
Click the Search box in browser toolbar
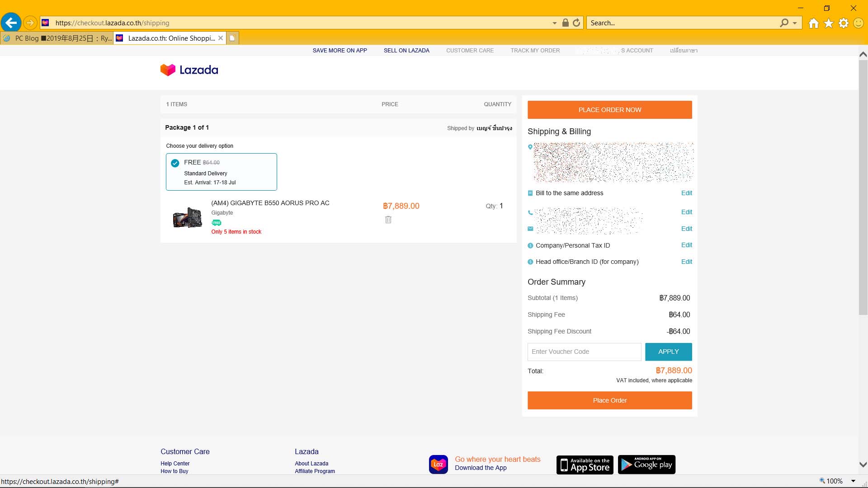pos(683,23)
